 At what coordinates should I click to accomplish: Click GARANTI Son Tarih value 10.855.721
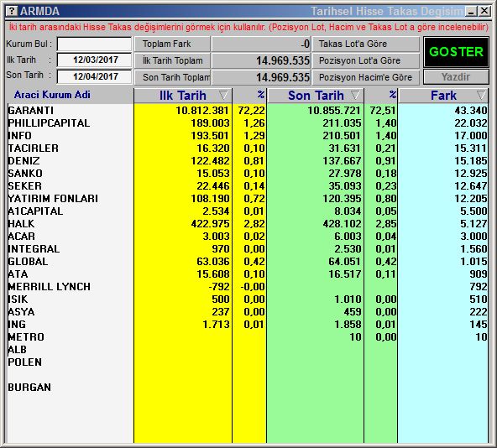point(334,110)
